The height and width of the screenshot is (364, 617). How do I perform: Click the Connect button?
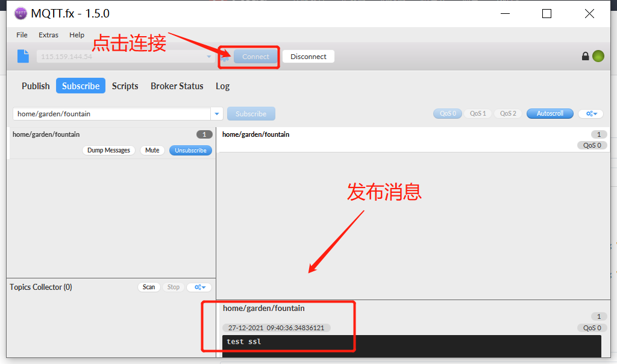[255, 57]
